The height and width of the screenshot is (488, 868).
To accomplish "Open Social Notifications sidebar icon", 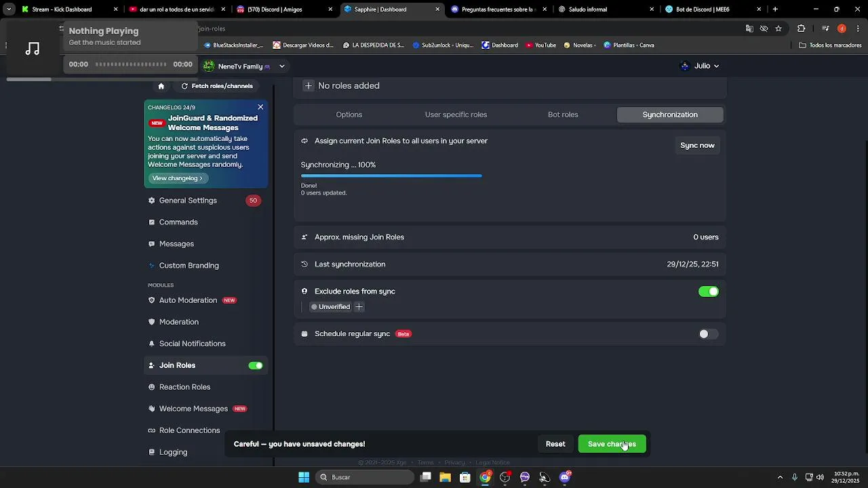I will (x=152, y=344).
